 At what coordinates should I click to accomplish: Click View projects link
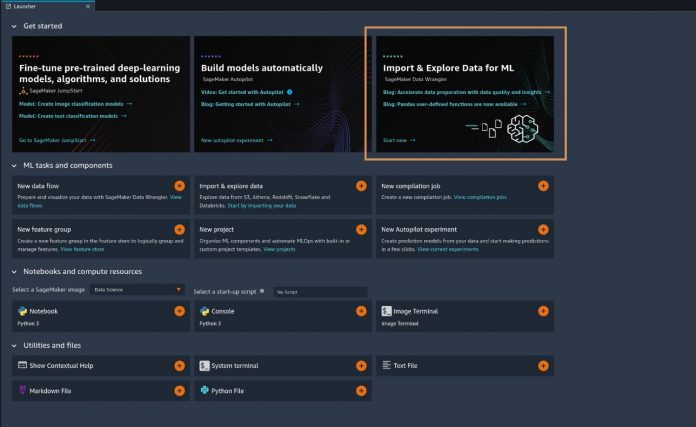pyautogui.click(x=279, y=249)
